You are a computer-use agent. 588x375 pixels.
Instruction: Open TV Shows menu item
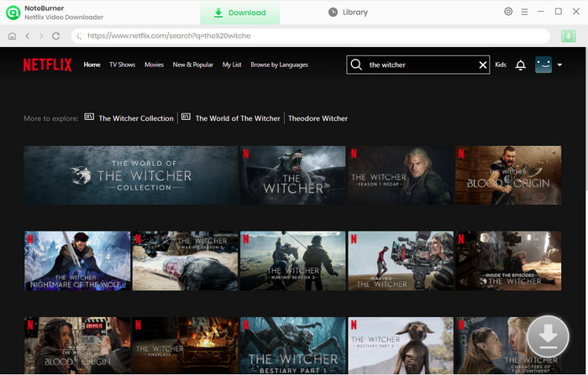tap(123, 65)
